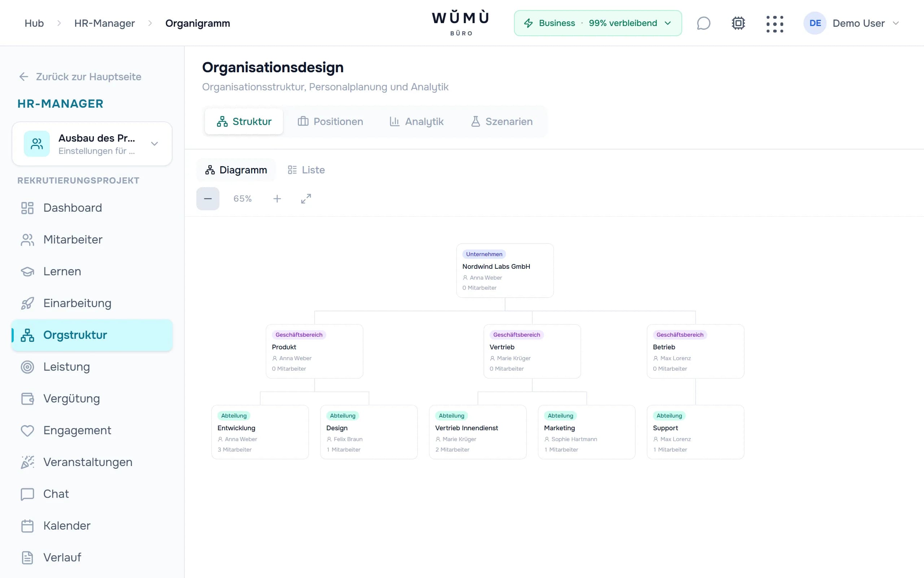The height and width of the screenshot is (578, 924).
Task: Click the WÜMÙ Büro logo
Action: [461, 23]
